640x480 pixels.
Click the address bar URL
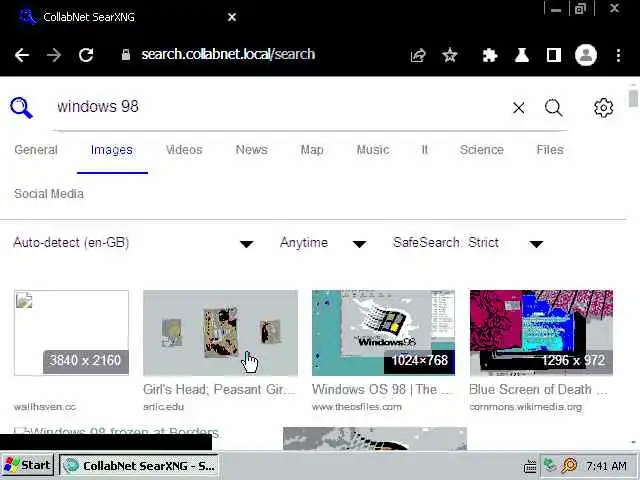[x=228, y=54]
